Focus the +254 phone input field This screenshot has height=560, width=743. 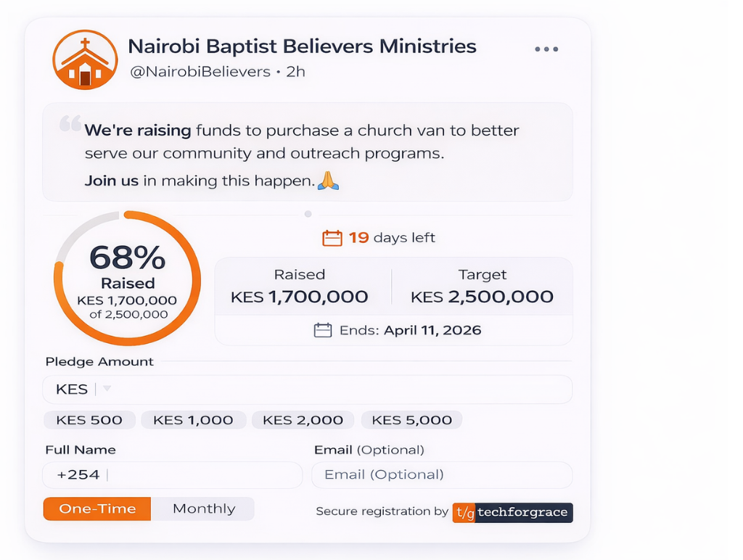click(x=173, y=475)
